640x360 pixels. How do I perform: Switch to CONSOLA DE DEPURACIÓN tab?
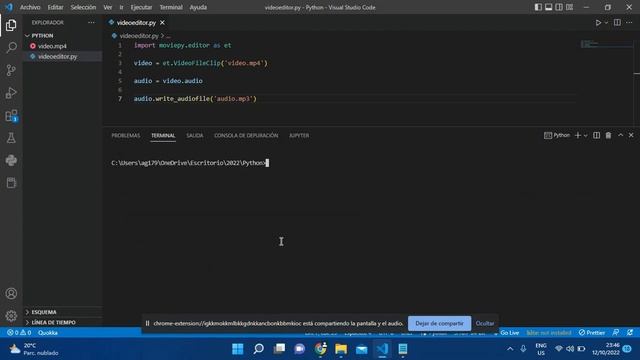pyautogui.click(x=246, y=136)
